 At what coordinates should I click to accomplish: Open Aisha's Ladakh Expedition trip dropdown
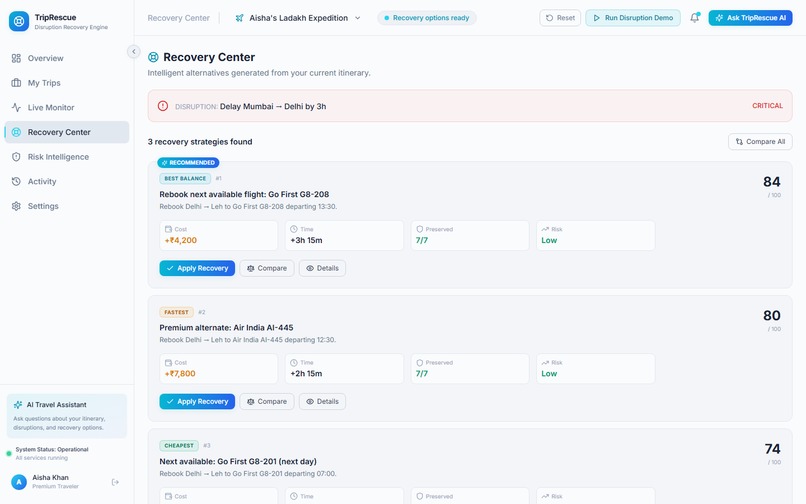[298, 18]
